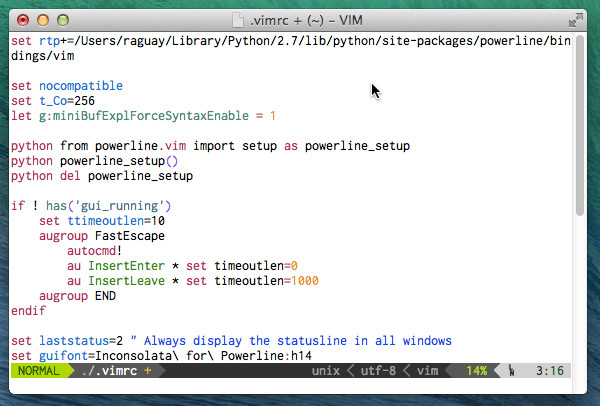Click the .vimrc + (~) – VIM window title
Screen dimensions: 600x406
(x=306, y=20)
